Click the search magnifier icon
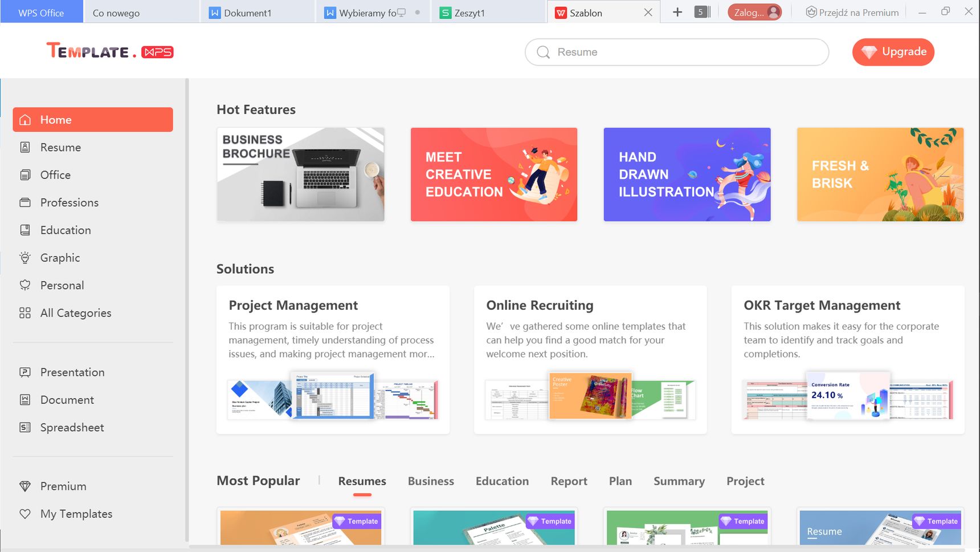This screenshot has width=980, height=552. tap(544, 52)
